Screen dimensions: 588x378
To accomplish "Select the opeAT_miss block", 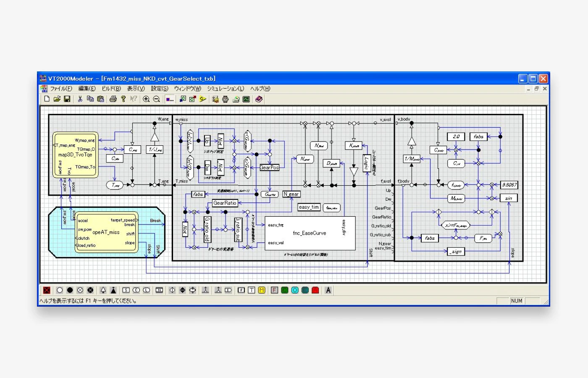I will click(106, 232).
